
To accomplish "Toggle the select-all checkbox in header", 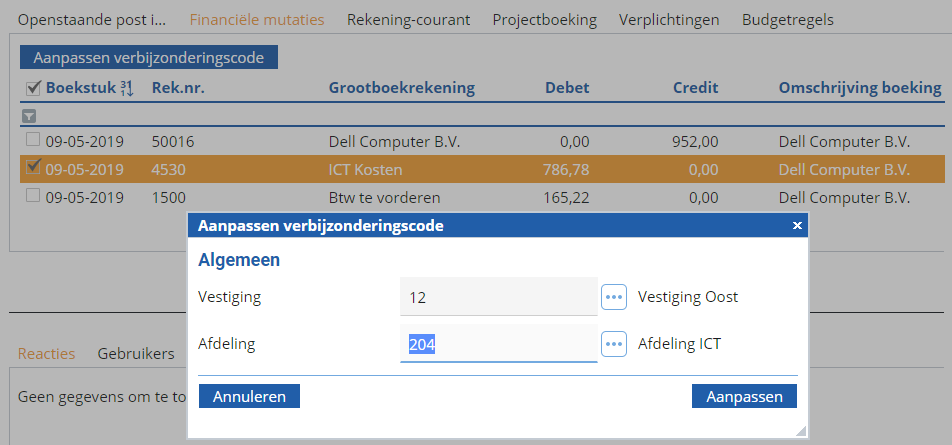I will [x=33, y=89].
